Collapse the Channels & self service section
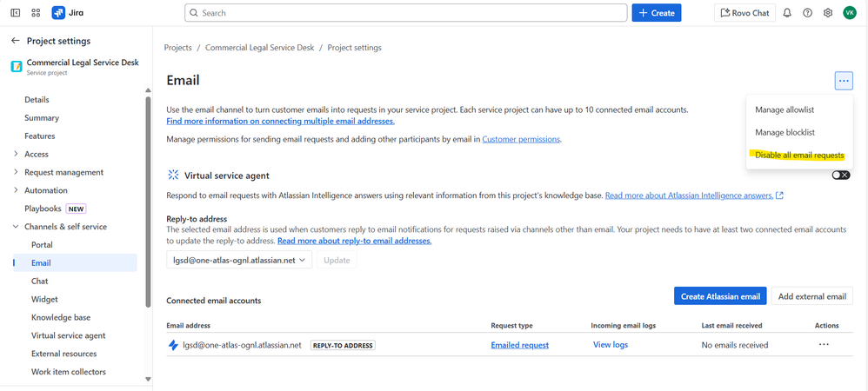The image size is (868, 391). click(x=16, y=227)
